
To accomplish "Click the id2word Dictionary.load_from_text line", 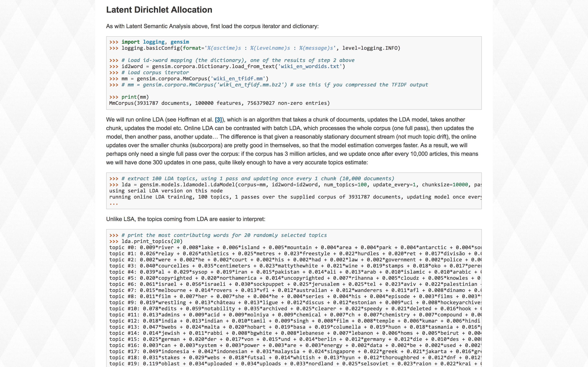I will coord(233,66).
